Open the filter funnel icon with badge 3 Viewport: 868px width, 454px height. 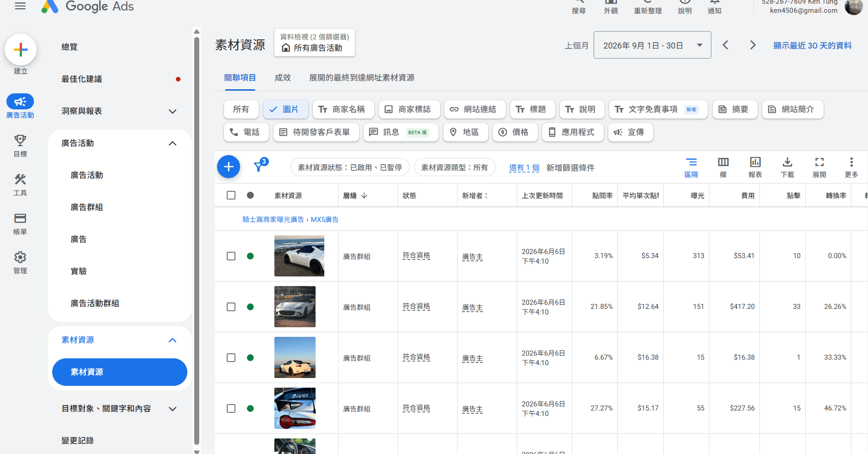(259, 166)
